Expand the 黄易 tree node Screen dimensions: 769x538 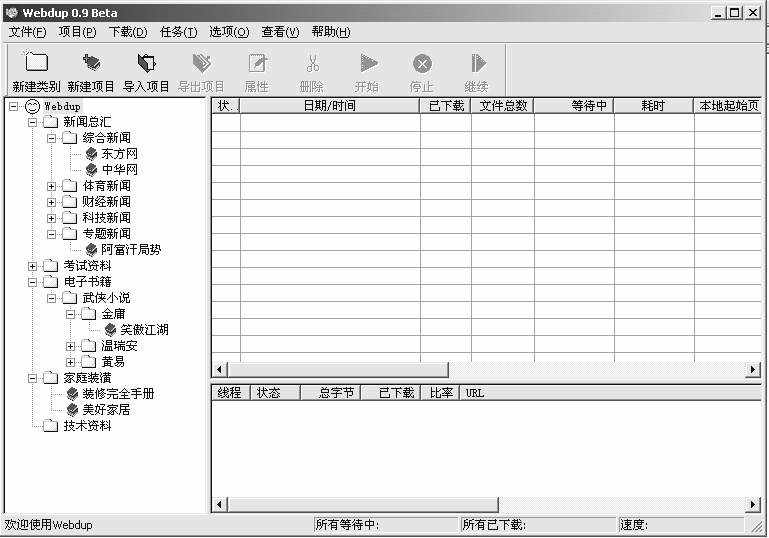tap(71, 362)
